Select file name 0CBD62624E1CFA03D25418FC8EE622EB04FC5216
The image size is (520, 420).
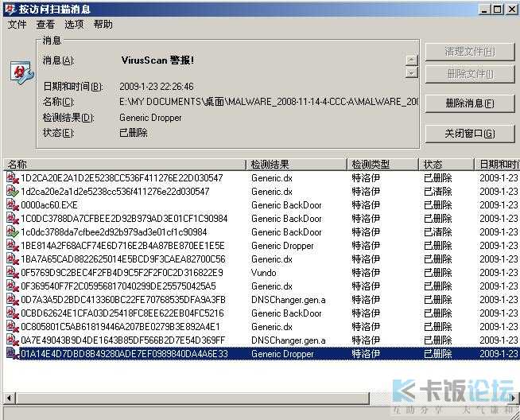[x=122, y=313]
